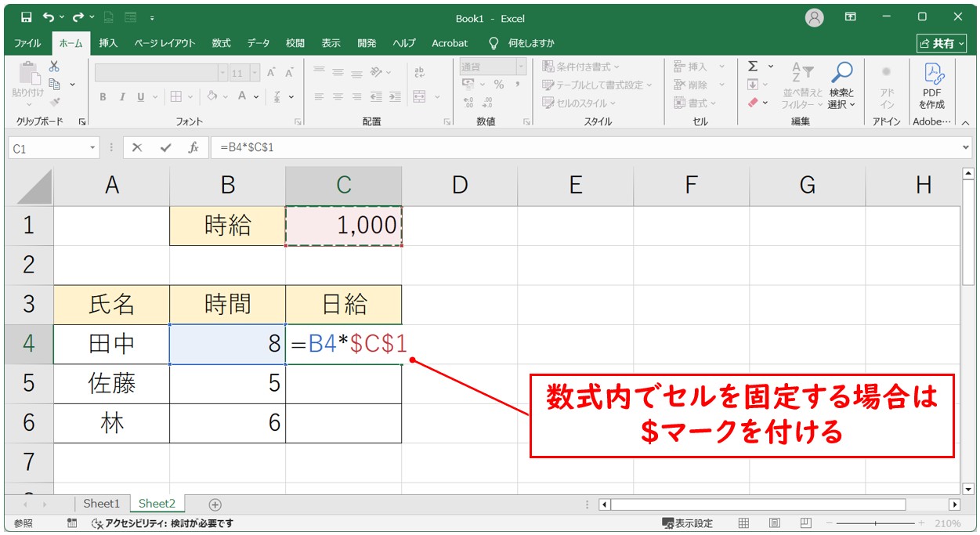Open the ファイル File tab

[28, 43]
